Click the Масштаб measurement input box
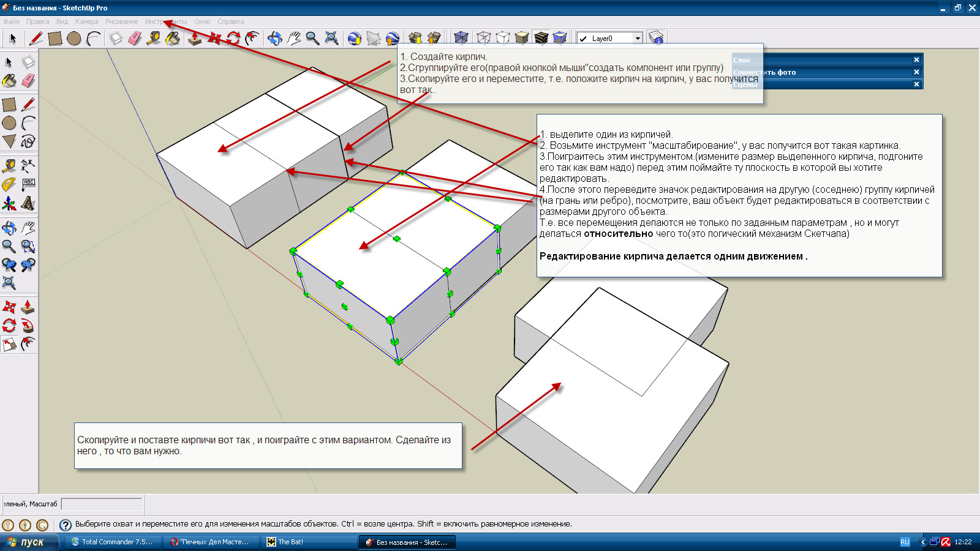Image resolution: width=980 pixels, height=551 pixels. pos(102,504)
